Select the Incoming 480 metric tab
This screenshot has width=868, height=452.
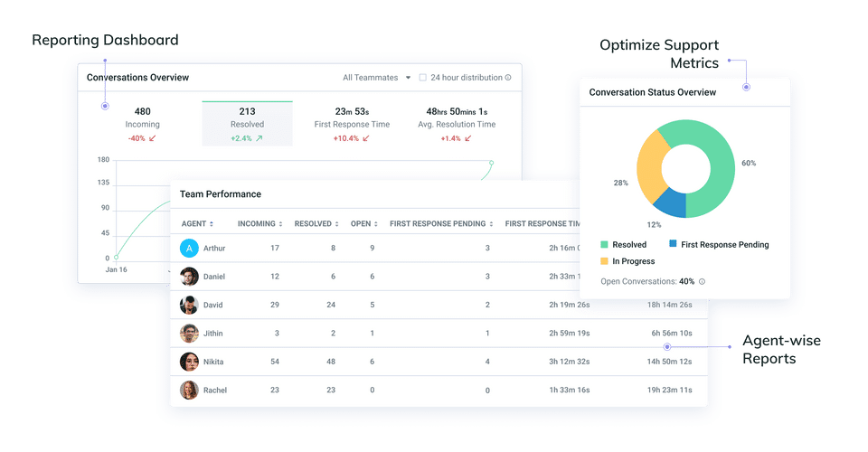[142, 124]
